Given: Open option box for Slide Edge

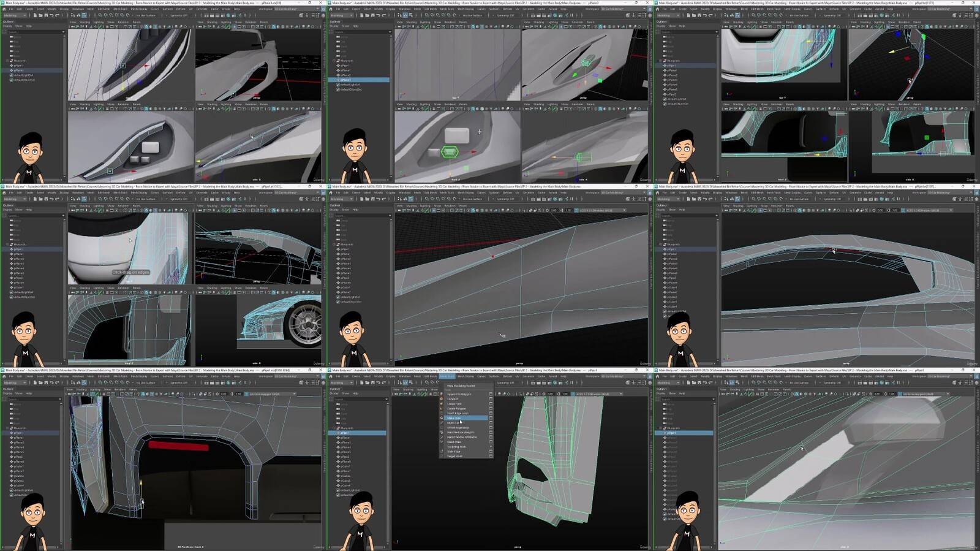Looking at the screenshot, I should [x=491, y=452].
